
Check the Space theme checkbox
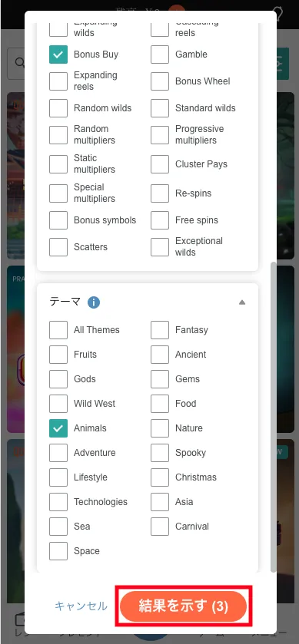point(58,551)
